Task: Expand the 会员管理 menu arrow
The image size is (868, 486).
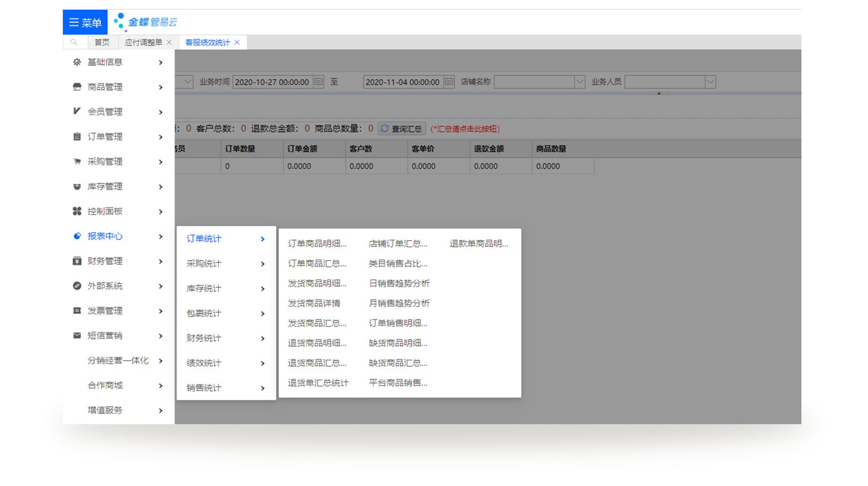Action: pyautogui.click(x=161, y=112)
